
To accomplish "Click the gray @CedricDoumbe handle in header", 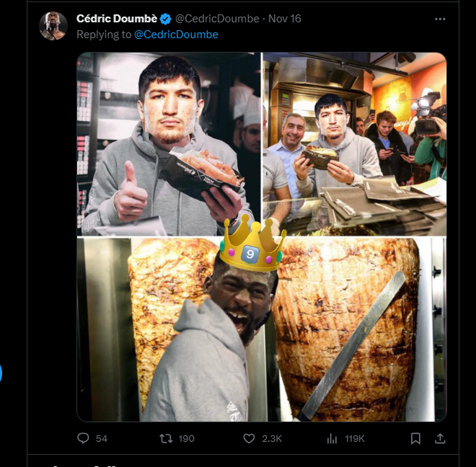I will [x=217, y=19].
